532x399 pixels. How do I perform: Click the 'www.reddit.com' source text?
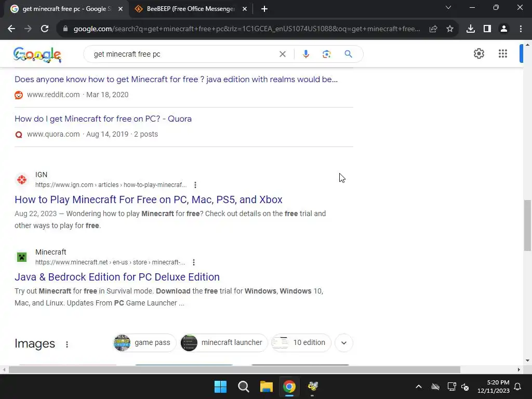click(54, 95)
